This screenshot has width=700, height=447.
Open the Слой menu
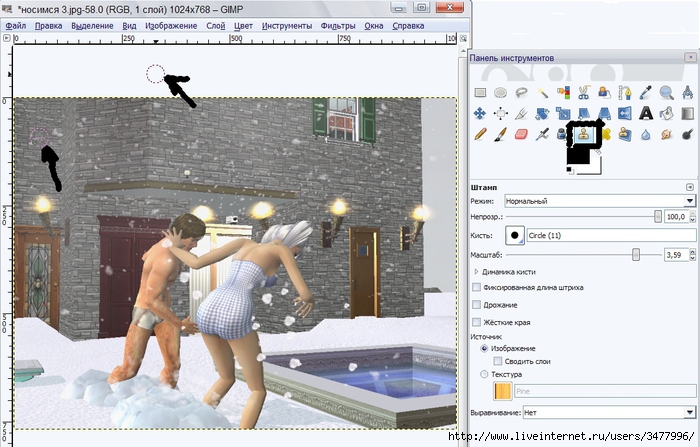[x=216, y=26]
